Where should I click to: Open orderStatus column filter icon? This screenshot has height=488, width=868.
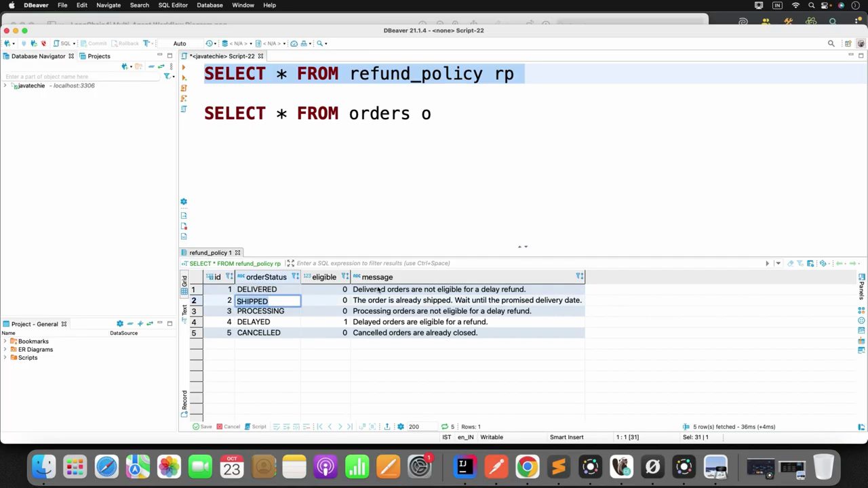[x=295, y=277]
